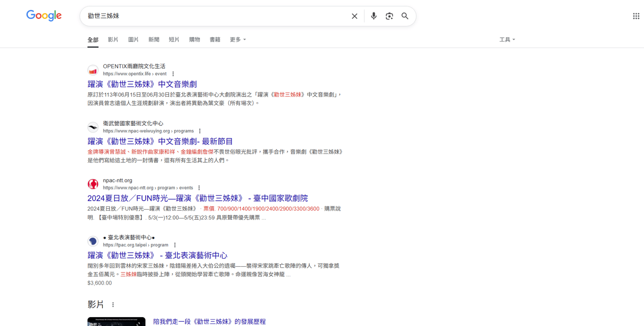This screenshot has width=644, height=326.
Task: Open options menu beside 影片 heading
Action: [113, 305]
